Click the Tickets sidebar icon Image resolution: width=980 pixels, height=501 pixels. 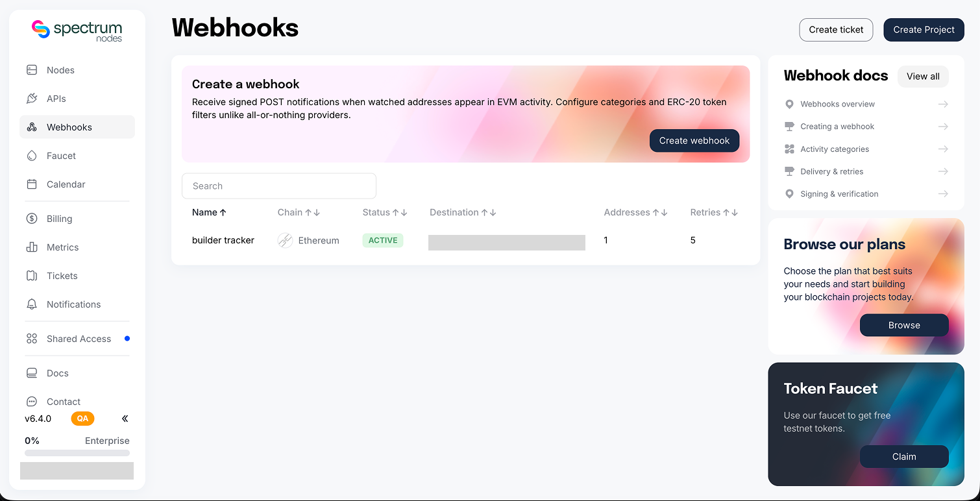[32, 276]
